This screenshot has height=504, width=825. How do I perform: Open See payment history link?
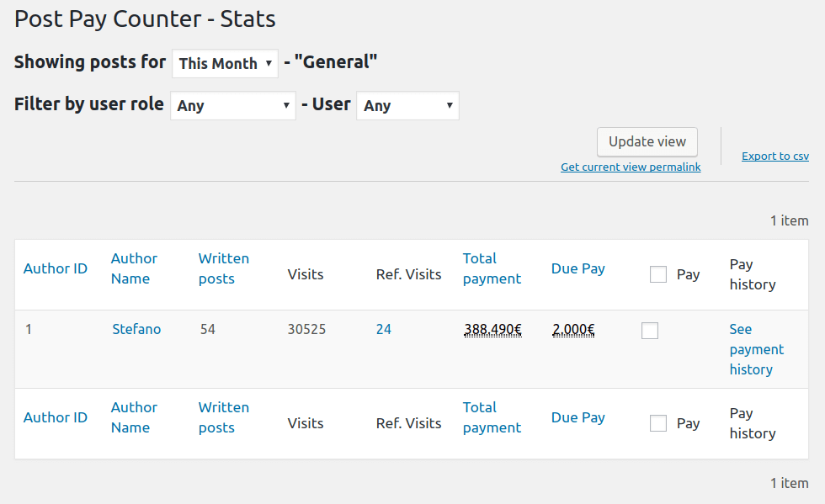click(756, 349)
